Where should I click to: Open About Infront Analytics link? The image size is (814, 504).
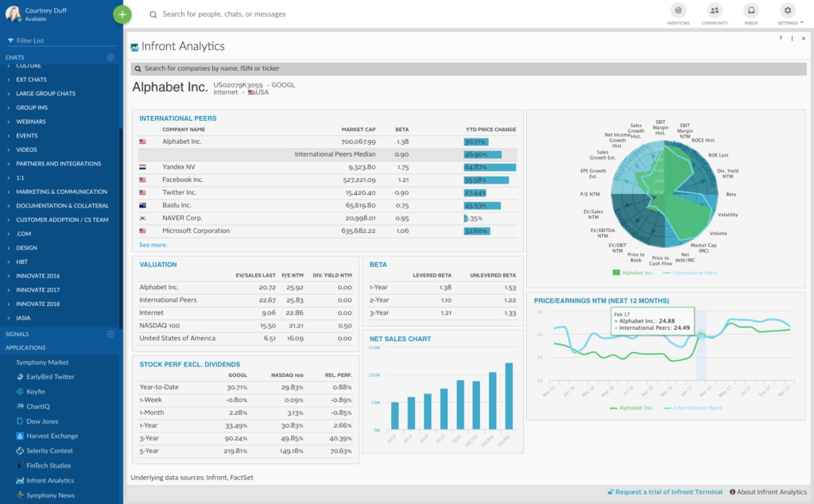click(x=769, y=492)
